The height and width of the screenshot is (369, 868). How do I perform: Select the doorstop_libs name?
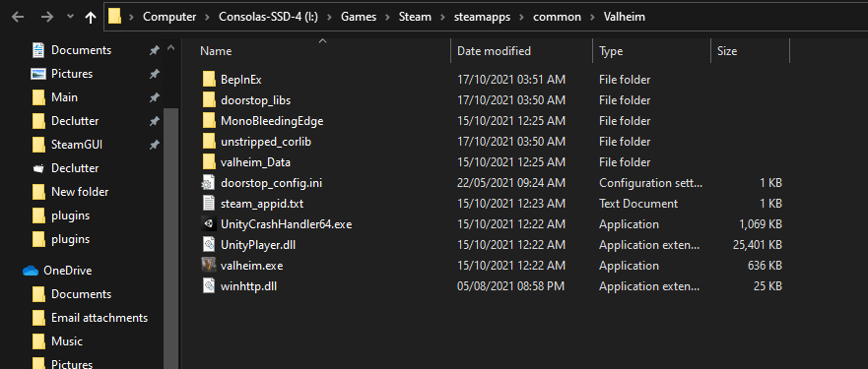pos(255,100)
